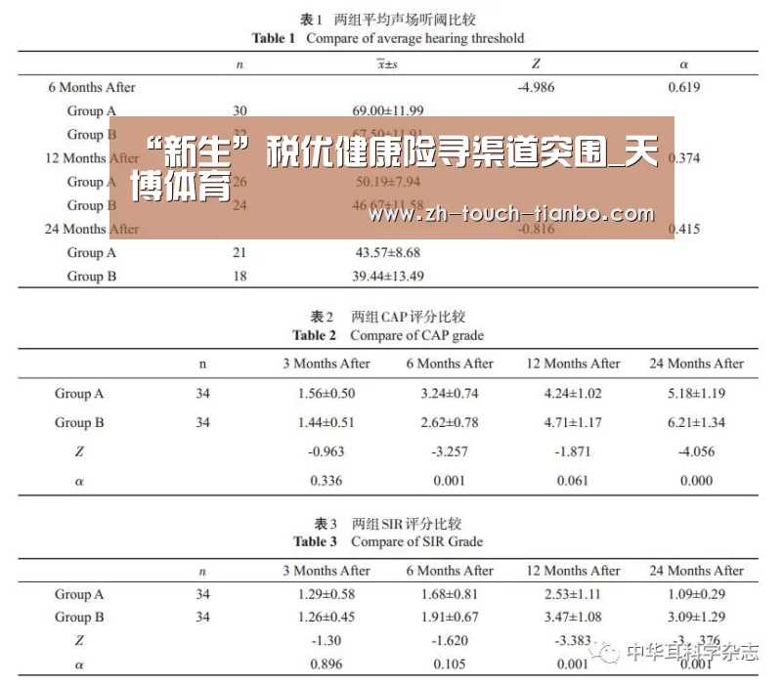
Task: Click the n value '30' for Group A
Action: (240, 110)
